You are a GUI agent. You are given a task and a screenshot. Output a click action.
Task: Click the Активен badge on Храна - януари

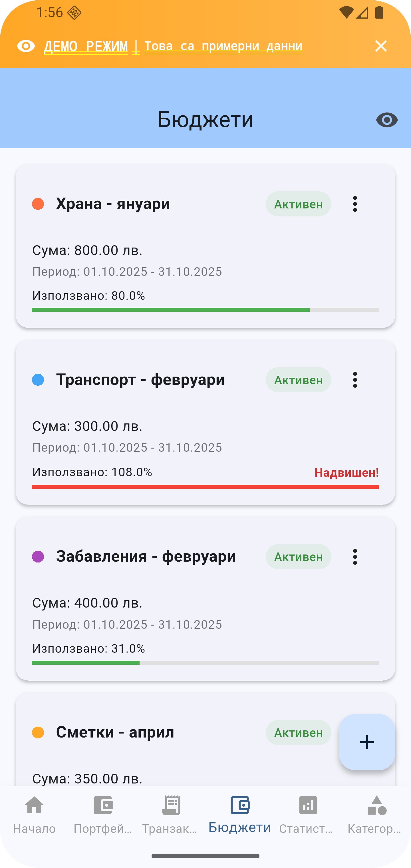tap(298, 204)
